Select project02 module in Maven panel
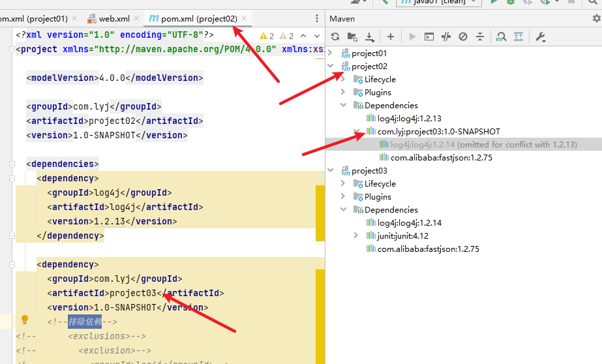This screenshot has height=364, width=602. pyautogui.click(x=369, y=66)
